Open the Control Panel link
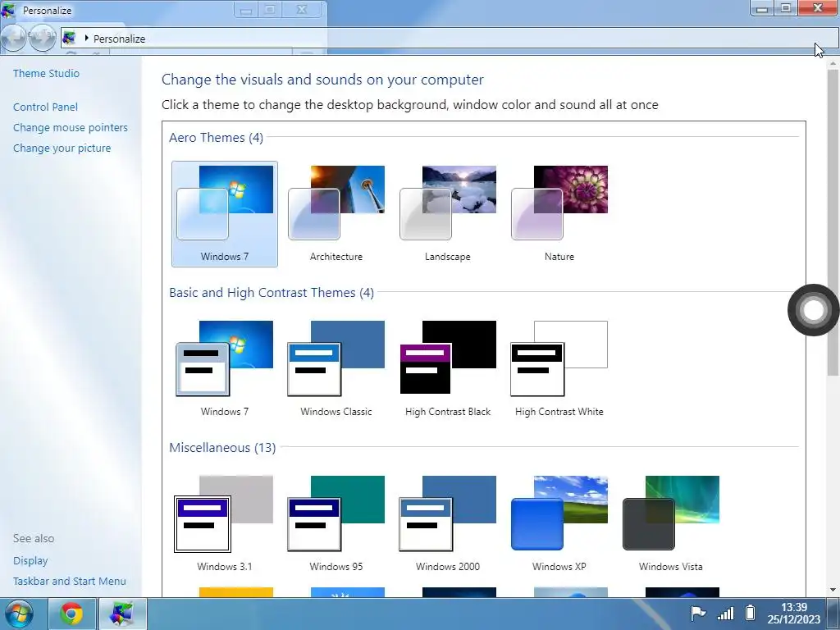The image size is (840, 630). 46,107
